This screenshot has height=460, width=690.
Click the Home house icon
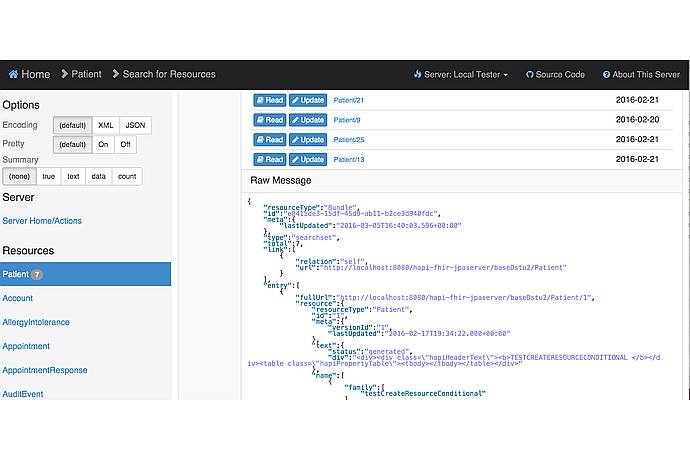click(x=14, y=74)
